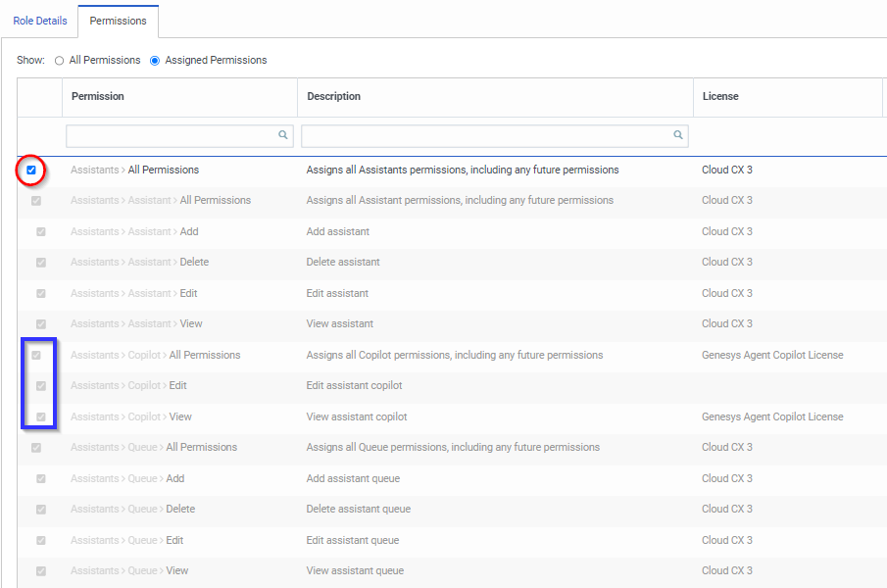887x588 pixels.
Task: Toggle the Copilot > View checkbox
Action: [41, 417]
